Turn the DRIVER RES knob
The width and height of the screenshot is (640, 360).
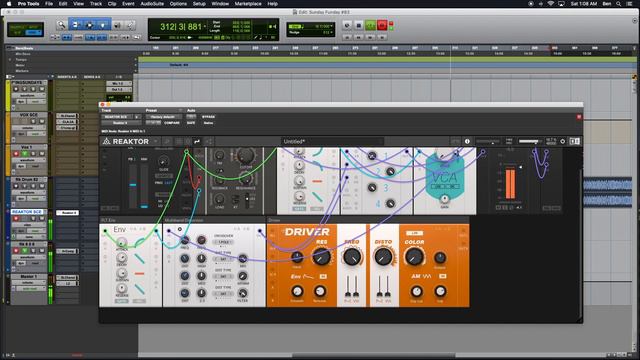321,257
